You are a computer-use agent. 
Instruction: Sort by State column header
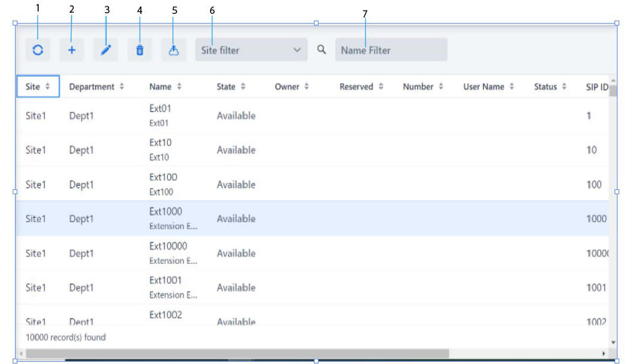click(x=231, y=87)
